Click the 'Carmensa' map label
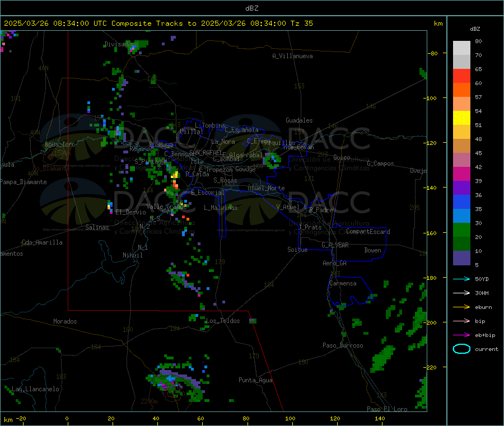This screenshot has width=504, height=426. tap(343, 283)
